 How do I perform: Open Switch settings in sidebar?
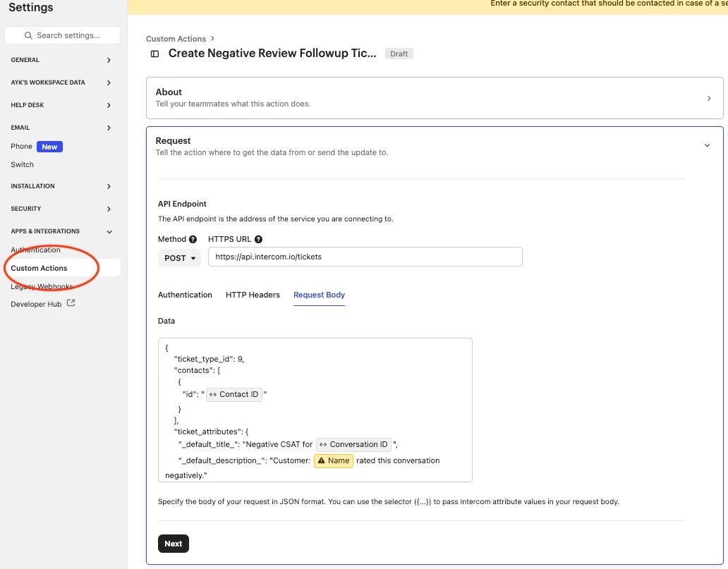(x=23, y=164)
